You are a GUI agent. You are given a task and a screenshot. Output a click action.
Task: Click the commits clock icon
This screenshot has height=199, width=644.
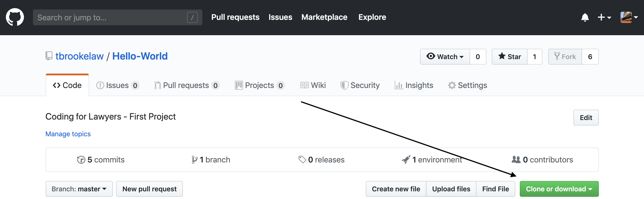[x=81, y=160]
